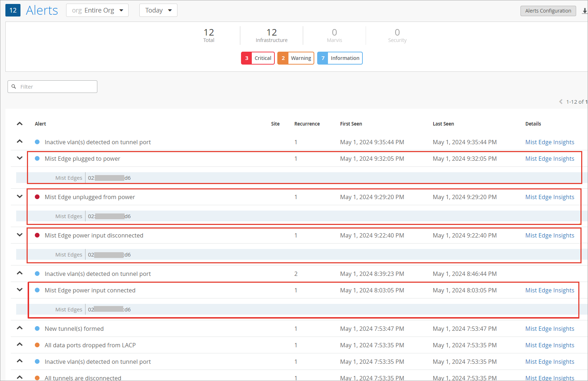This screenshot has width=588, height=381.
Task: Click the download alerts arrow icon
Action: (x=584, y=11)
